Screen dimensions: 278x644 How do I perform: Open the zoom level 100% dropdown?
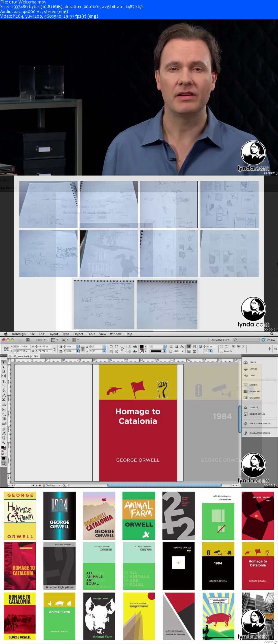[x=41, y=340]
